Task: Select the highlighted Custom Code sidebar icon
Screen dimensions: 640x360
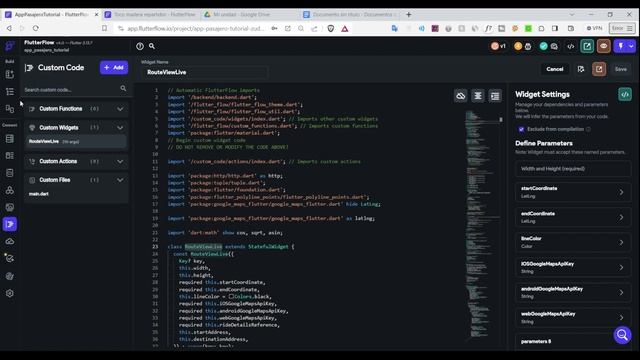Action: tap(10, 224)
